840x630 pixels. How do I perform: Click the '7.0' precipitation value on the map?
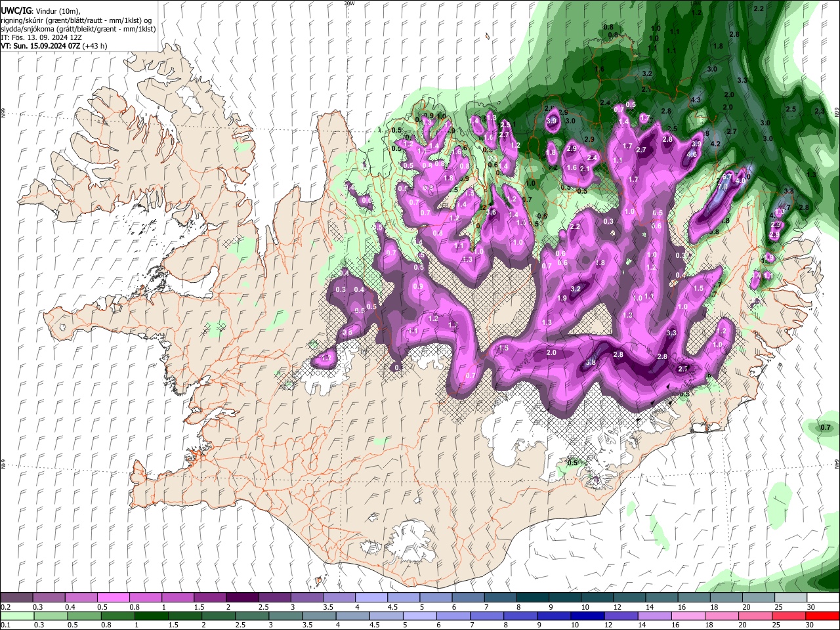click(723, 187)
